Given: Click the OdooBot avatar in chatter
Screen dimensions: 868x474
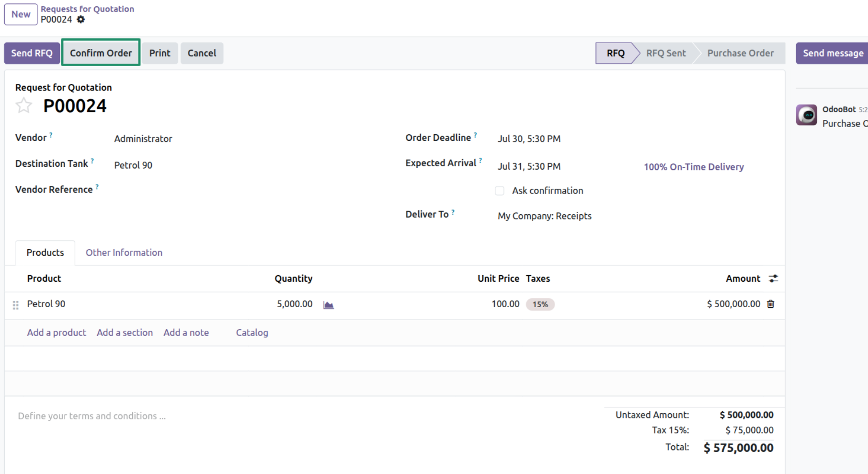Looking at the screenshot, I should [807, 115].
